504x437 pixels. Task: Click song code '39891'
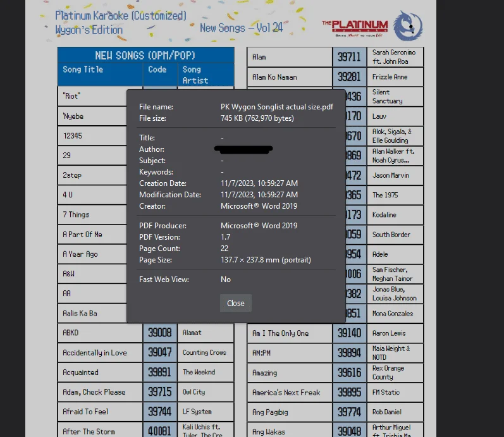[x=159, y=372]
